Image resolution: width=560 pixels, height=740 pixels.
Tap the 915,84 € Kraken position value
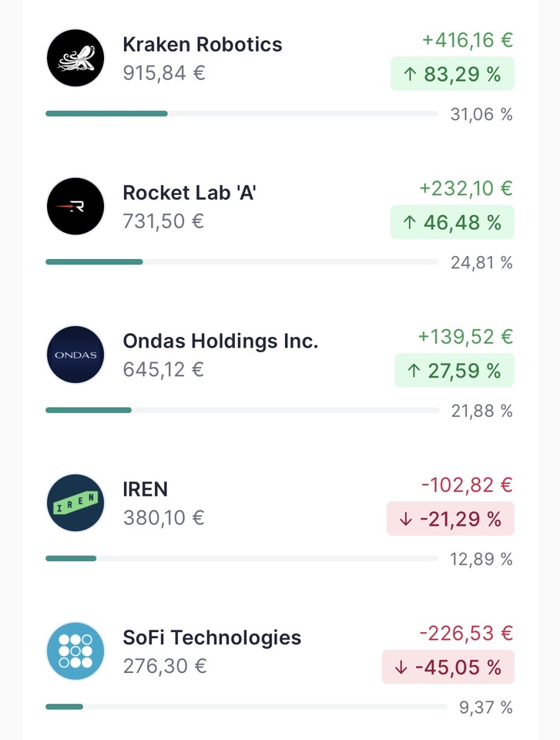pos(164,73)
